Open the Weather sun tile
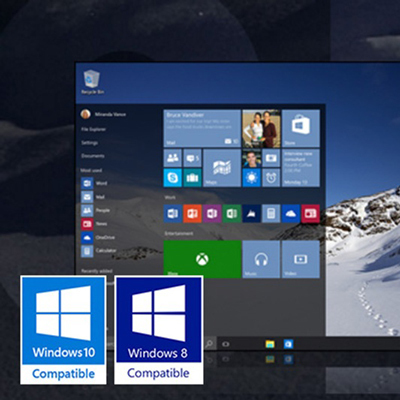 point(252,178)
